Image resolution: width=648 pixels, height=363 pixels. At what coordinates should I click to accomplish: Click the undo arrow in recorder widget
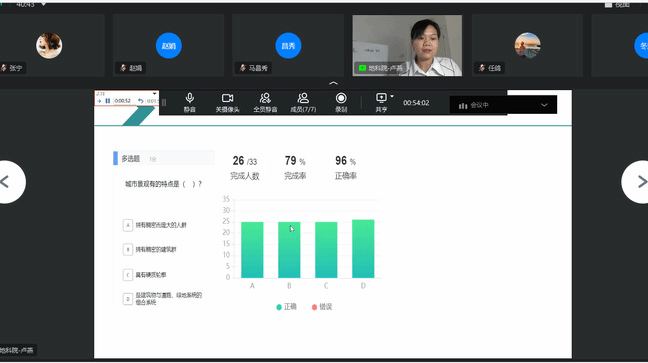[141, 101]
